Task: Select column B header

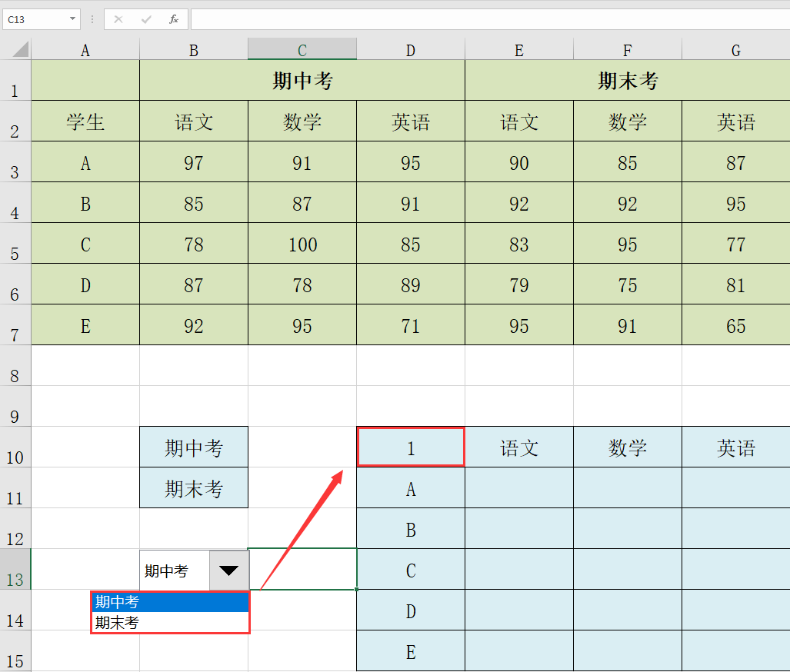Action: pyautogui.click(x=194, y=50)
